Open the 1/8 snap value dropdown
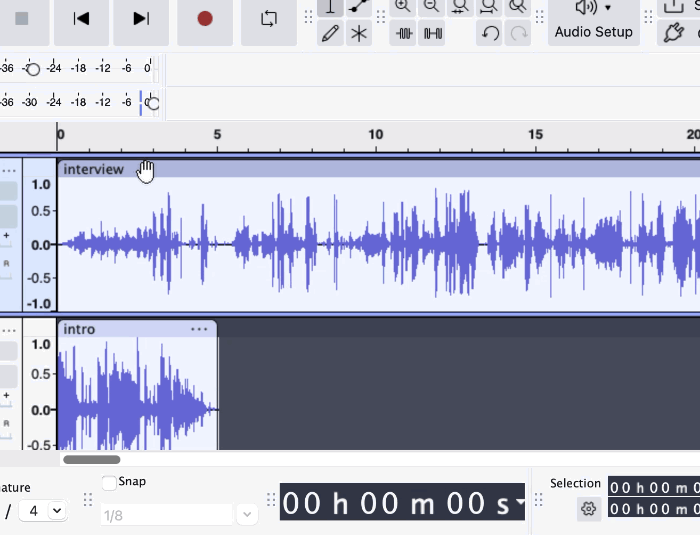 click(247, 514)
